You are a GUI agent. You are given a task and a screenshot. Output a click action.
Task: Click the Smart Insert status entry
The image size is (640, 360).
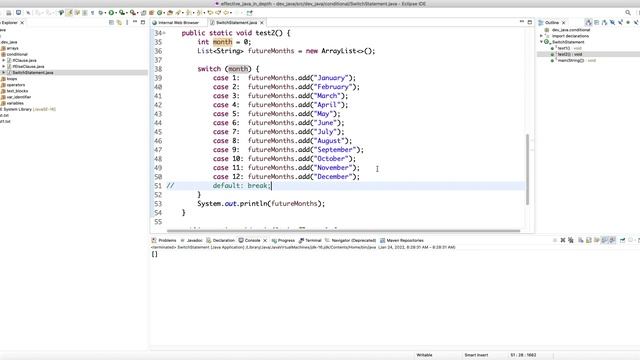[476, 355]
